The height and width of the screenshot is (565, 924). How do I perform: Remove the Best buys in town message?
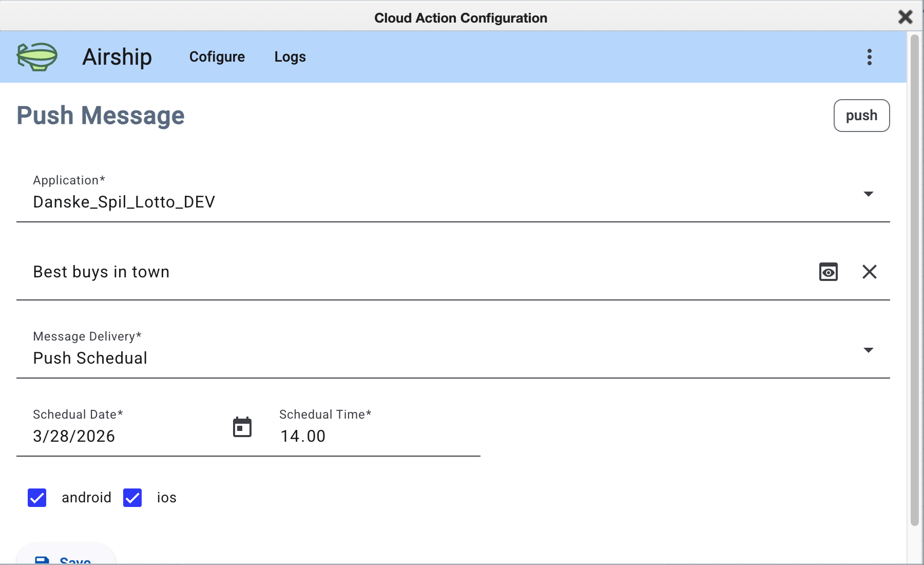tap(870, 272)
